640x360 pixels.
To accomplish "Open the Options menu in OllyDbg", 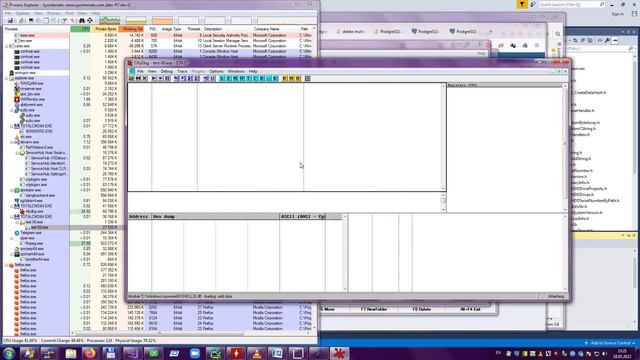I will (216, 71).
